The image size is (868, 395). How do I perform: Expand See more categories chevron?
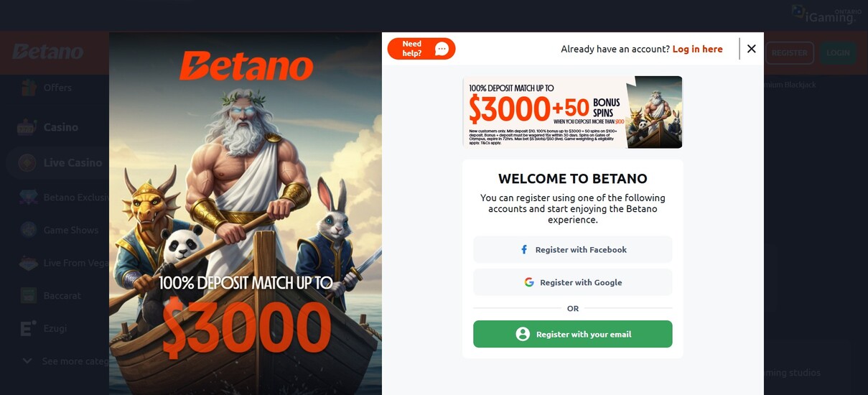pos(27,361)
